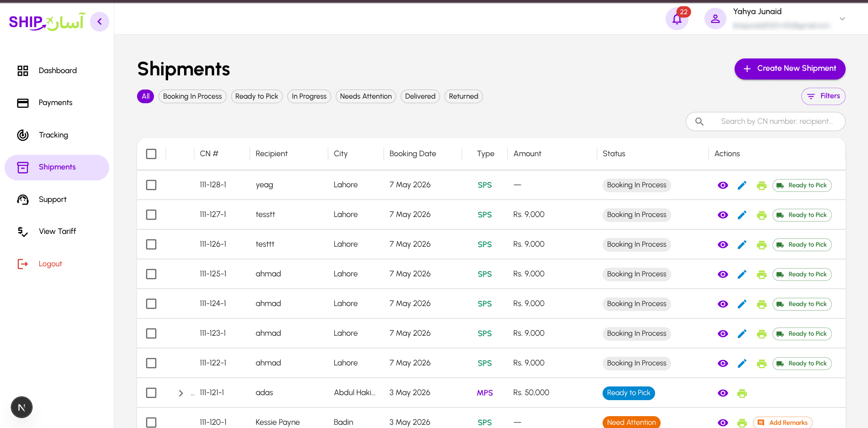Click the search magnifier icon
868x428 pixels.
coord(699,122)
